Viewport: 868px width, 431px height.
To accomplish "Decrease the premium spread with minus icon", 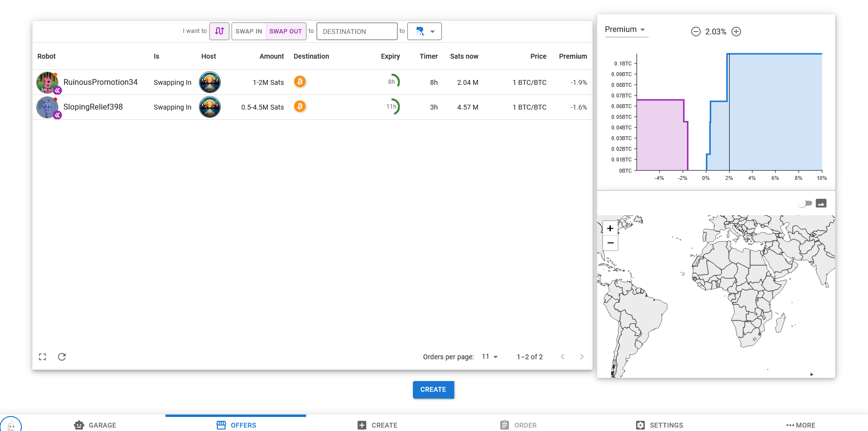I will click(x=696, y=32).
